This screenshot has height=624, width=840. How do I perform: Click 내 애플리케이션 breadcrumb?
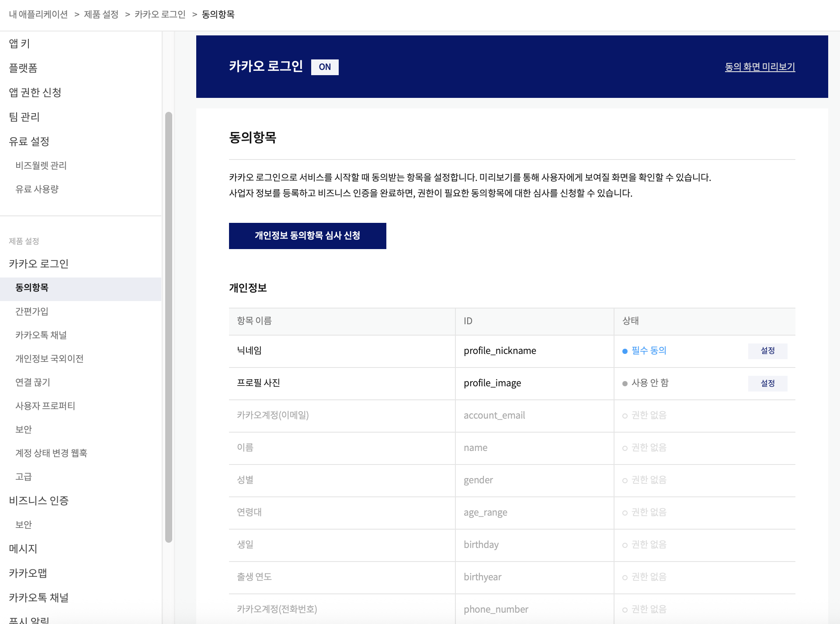pyautogui.click(x=38, y=14)
